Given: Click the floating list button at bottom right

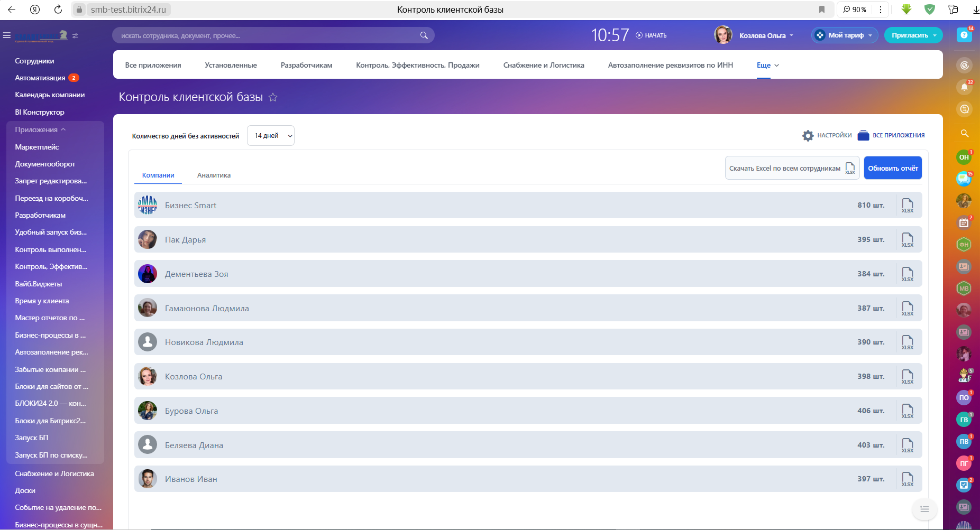Looking at the screenshot, I should 924,509.
